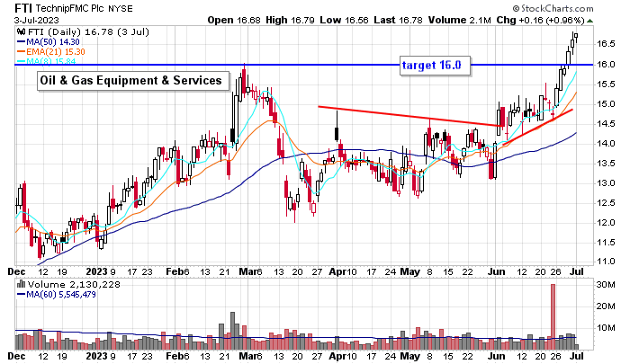Click Jun on the volume panel date axis

coord(496,356)
